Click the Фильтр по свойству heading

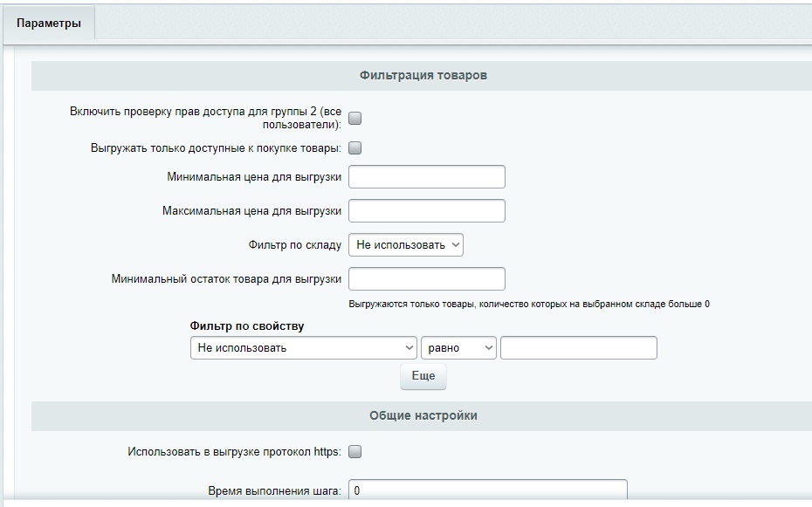[x=247, y=326]
